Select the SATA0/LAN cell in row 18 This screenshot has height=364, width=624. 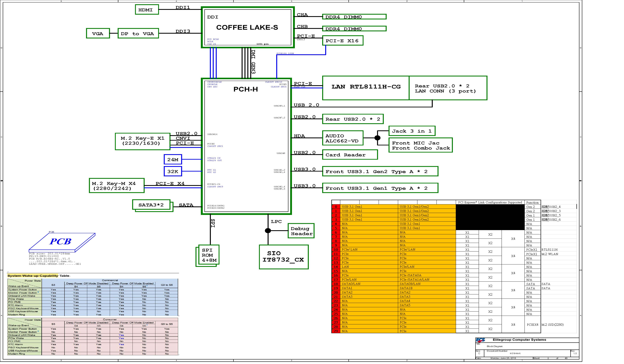pyautogui.click(x=369, y=284)
